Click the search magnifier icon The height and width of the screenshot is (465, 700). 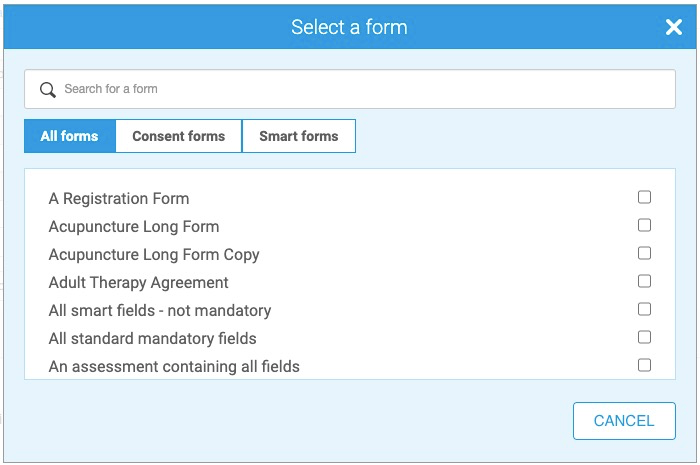tap(47, 90)
